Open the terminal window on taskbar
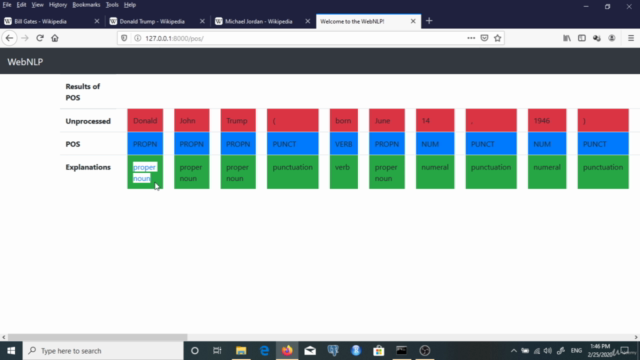This screenshot has height=360, width=640. (402, 351)
